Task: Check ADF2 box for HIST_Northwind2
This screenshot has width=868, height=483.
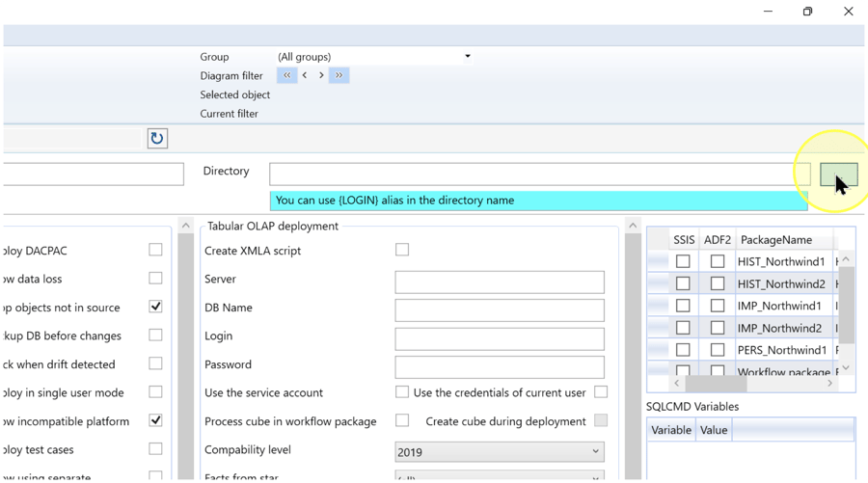Action: 718,283
